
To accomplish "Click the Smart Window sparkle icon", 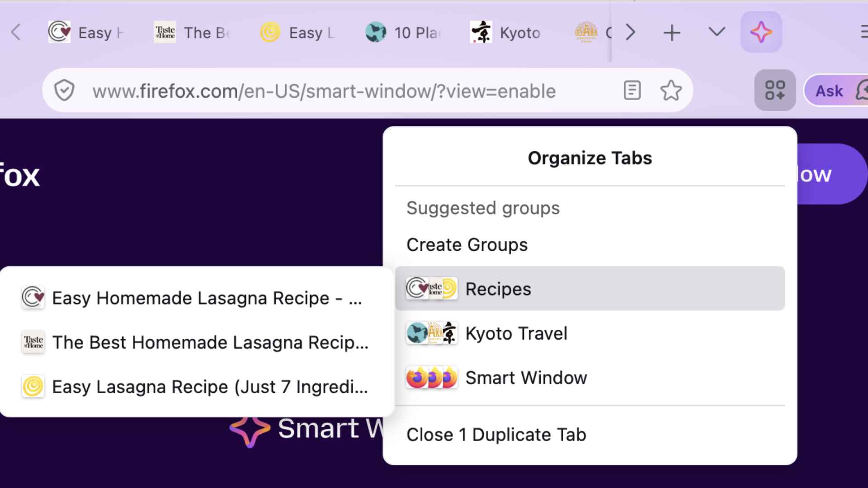I will [x=761, y=32].
